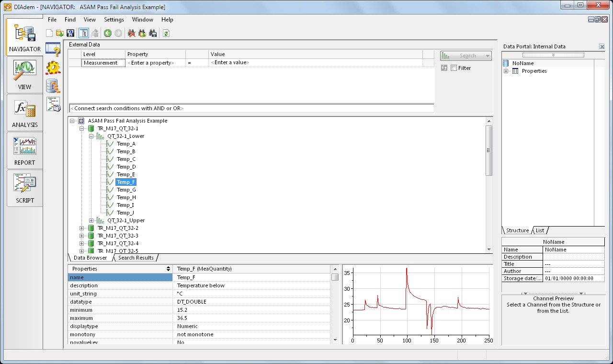Expand the TR_M17_QT_32-2 node
The height and width of the screenshot is (364, 613).
[x=81, y=228]
